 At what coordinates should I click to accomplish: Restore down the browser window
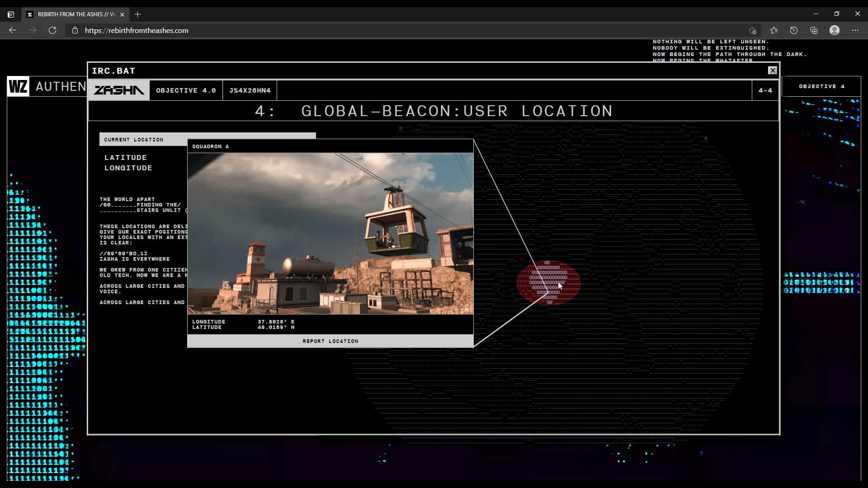tap(836, 14)
